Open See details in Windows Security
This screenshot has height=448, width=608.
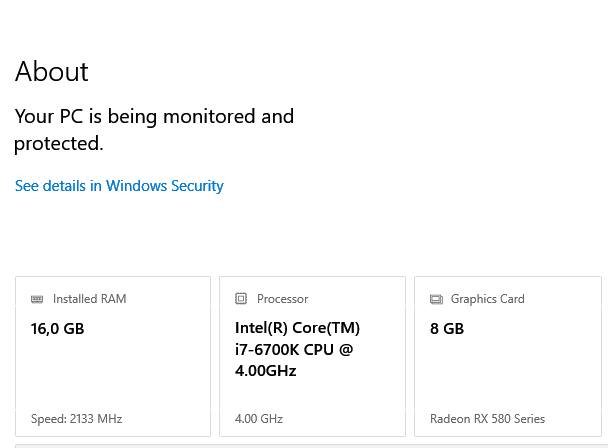coord(119,186)
